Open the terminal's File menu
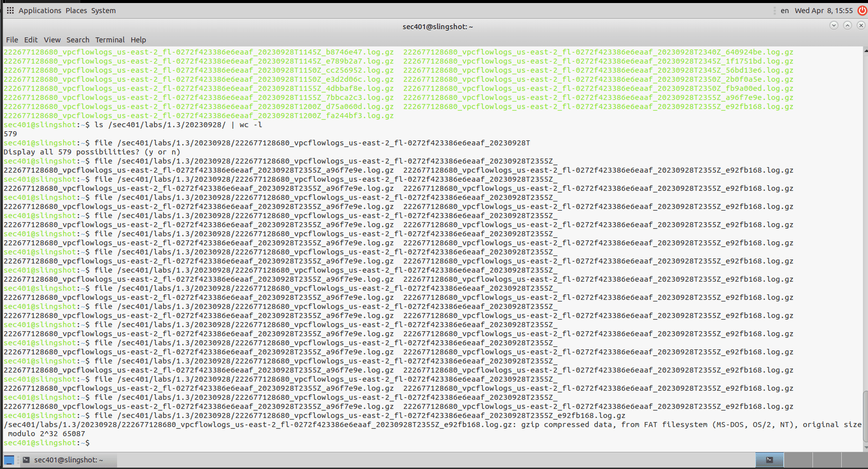The height and width of the screenshot is (469, 868). click(x=12, y=39)
